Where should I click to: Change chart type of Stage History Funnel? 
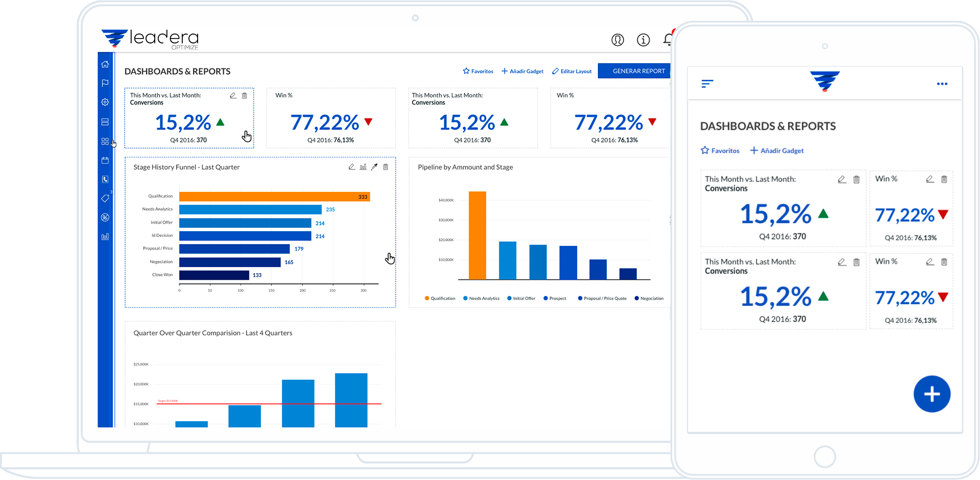(x=363, y=167)
